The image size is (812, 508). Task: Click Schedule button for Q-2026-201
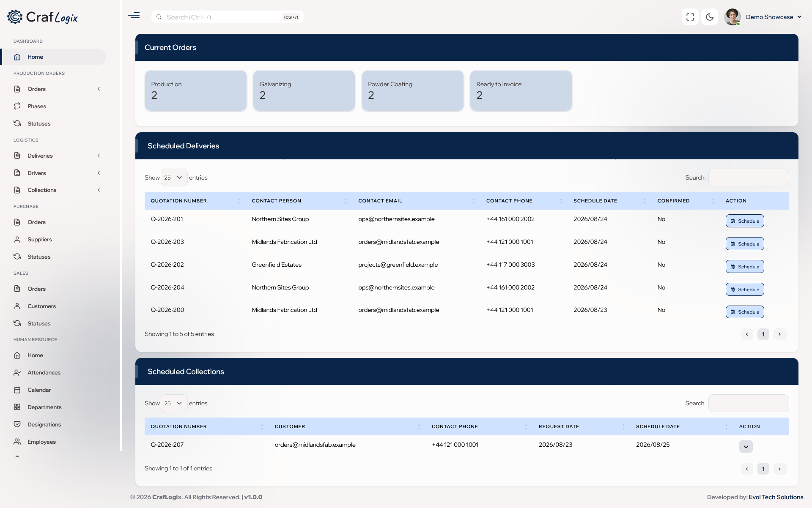(x=745, y=221)
